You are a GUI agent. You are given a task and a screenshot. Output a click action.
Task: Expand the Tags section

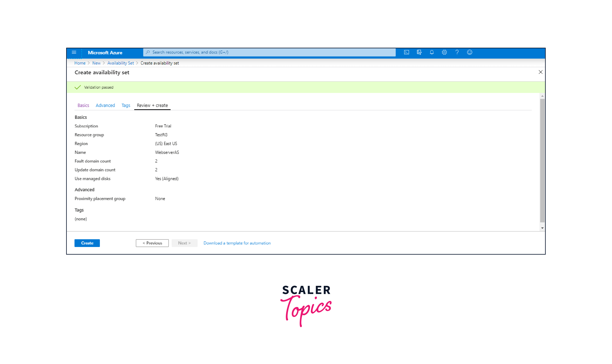78,210
